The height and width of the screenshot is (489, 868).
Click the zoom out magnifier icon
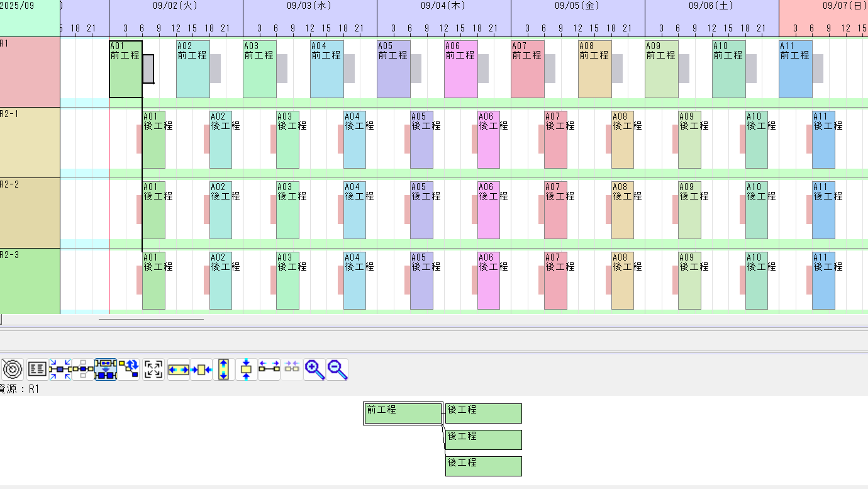[338, 369]
